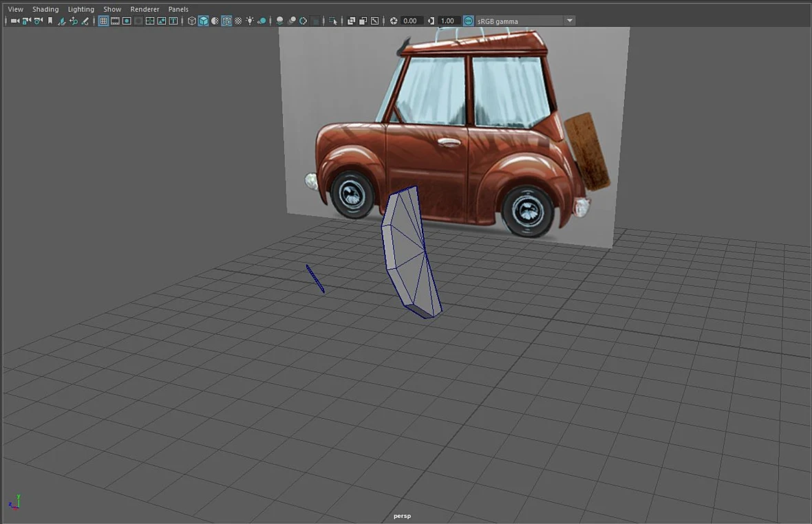This screenshot has width=812, height=524.
Task: Toggle the film gate icon
Action: click(x=115, y=21)
